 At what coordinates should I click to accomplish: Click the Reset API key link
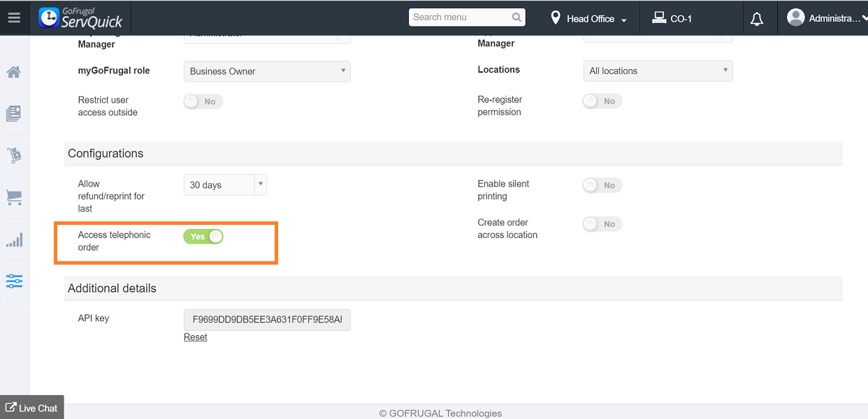pyautogui.click(x=196, y=337)
